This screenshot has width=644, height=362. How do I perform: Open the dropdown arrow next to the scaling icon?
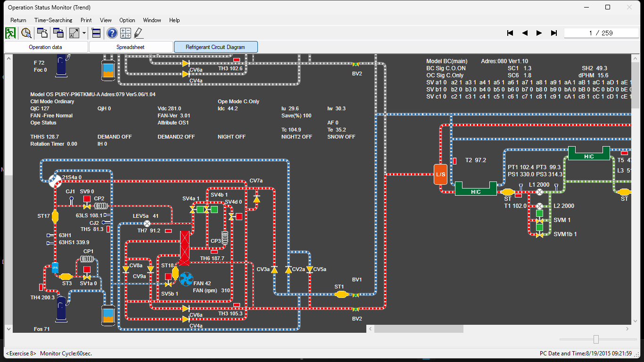[x=84, y=33]
